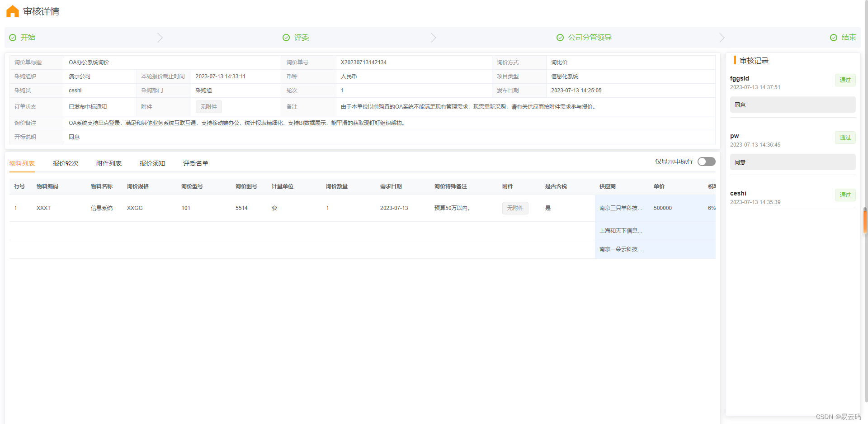Click the 物料名称 column header

click(102, 186)
